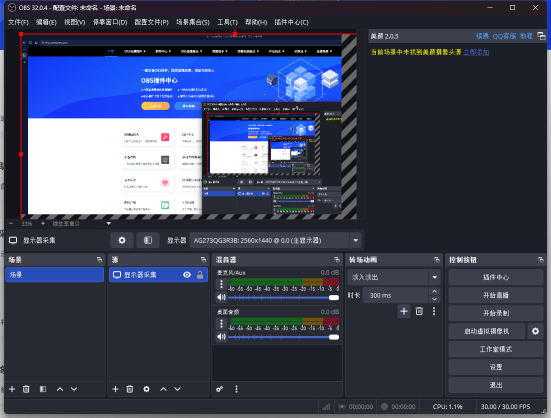Zoom in the preview with the plus icon
This screenshot has height=418, width=551.
pyautogui.click(x=43, y=223)
